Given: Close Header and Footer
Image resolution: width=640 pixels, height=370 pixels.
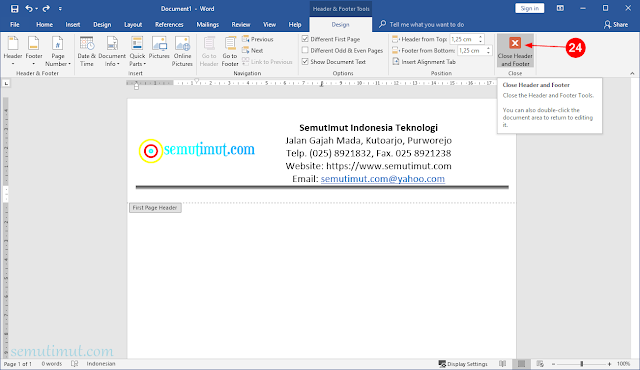Looking at the screenshot, I should pyautogui.click(x=515, y=51).
